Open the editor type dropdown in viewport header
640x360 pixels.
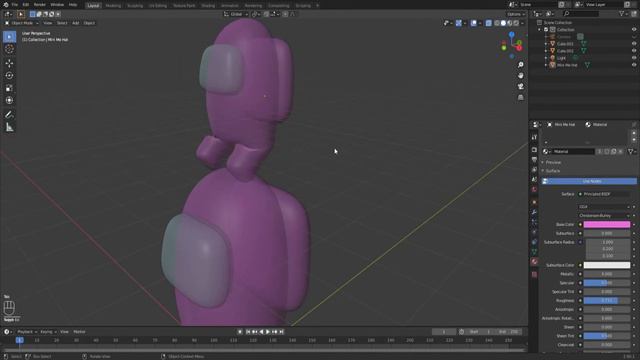[8, 14]
